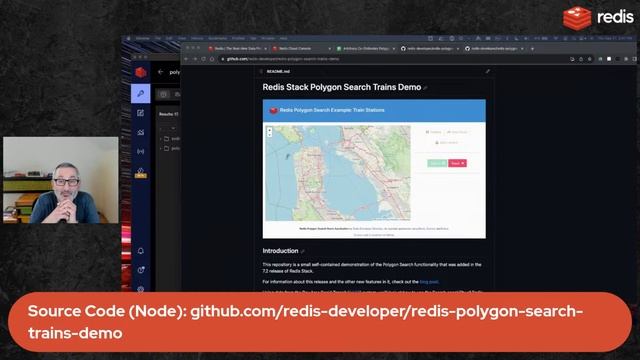Switch to the last redis-developer GitHub tab
Viewport: 640px width, 360px height.
(x=494, y=49)
